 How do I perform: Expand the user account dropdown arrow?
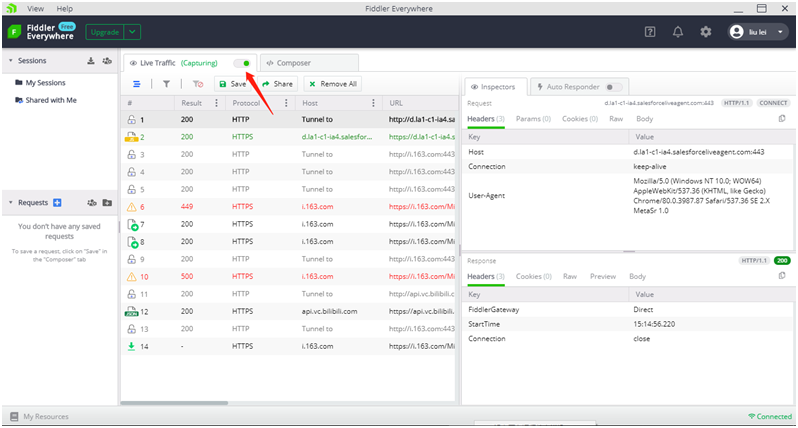[780, 32]
